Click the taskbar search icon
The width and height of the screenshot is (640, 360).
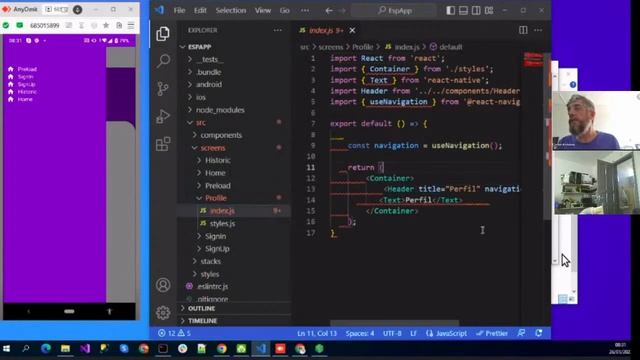tap(26, 349)
